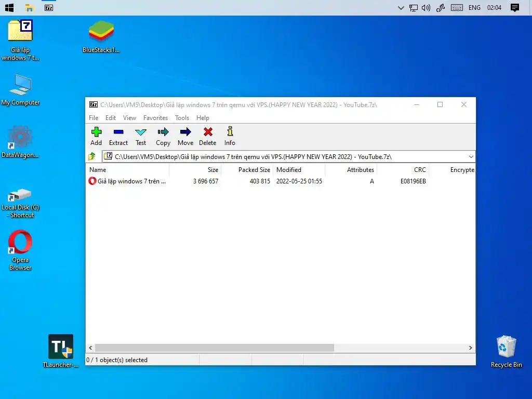This screenshot has width=532, height=399.
Task: Click the Add button in 7-Zip toolbar
Action: click(x=96, y=137)
